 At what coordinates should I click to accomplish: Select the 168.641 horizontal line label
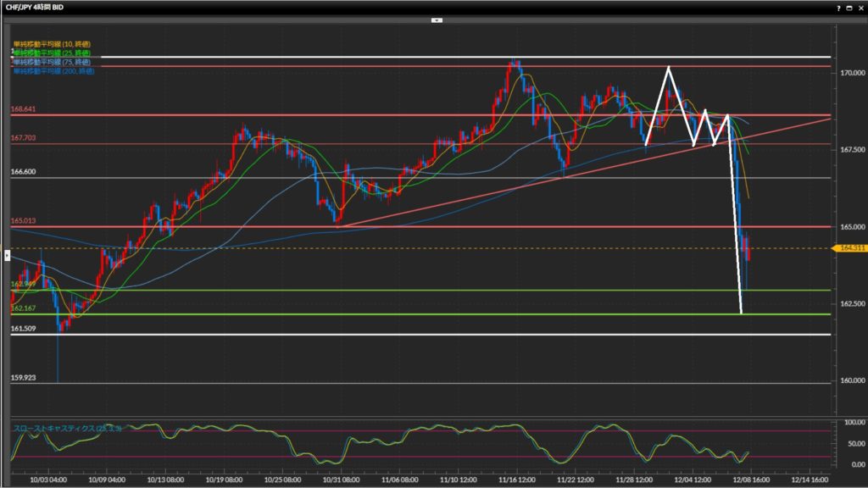point(23,110)
